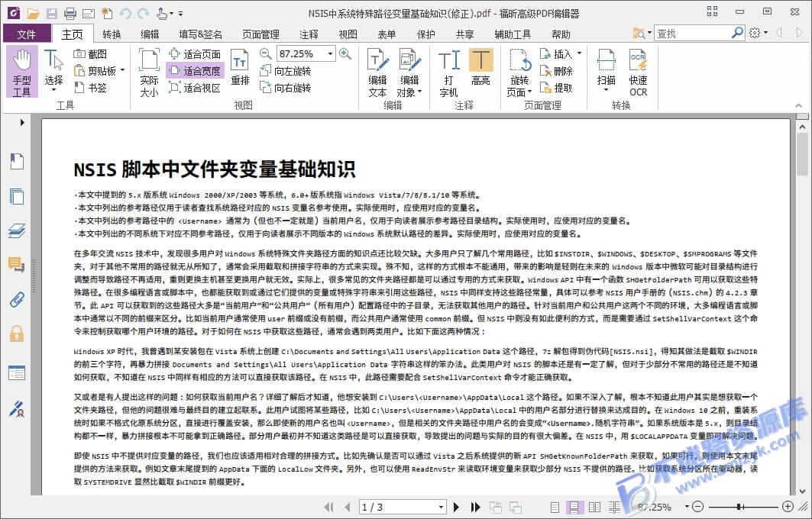Toggle the 高亮 highlight tool
This screenshot has width=812, height=519.
(x=480, y=66)
